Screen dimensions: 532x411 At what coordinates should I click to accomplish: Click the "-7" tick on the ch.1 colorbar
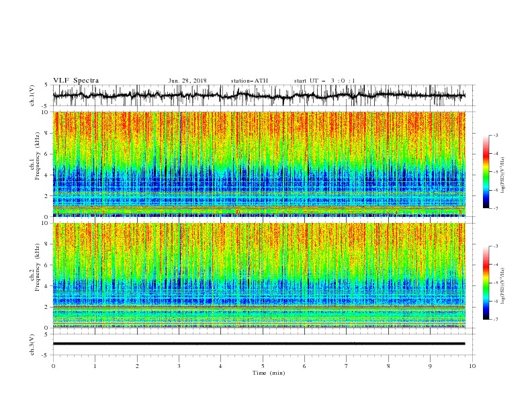coord(496,209)
